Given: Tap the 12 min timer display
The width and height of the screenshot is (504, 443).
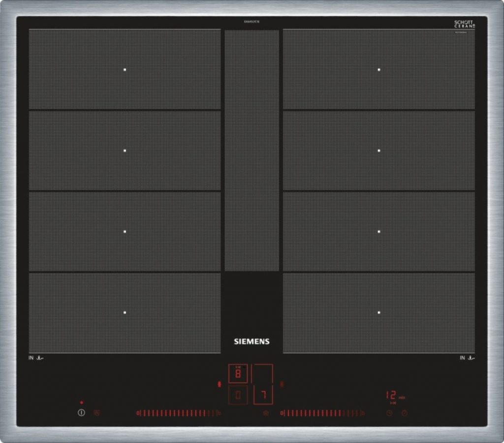Looking at the screenshot, I should 392,395.
